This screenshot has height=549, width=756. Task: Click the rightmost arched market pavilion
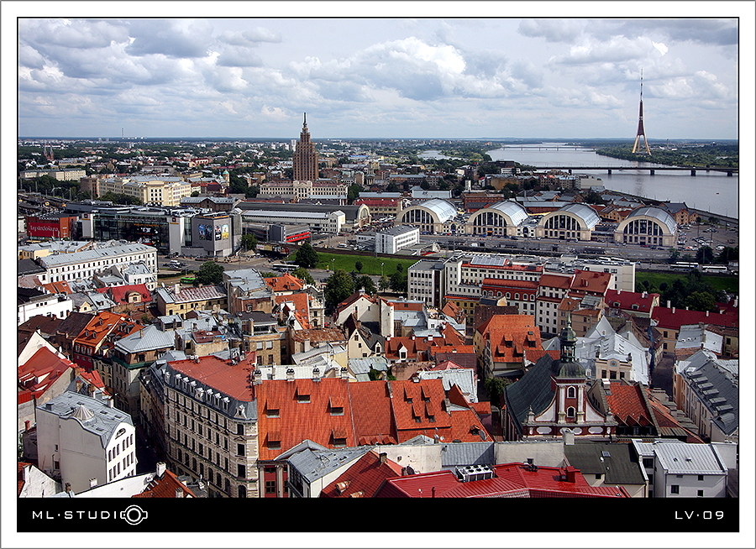click(646, 227)
